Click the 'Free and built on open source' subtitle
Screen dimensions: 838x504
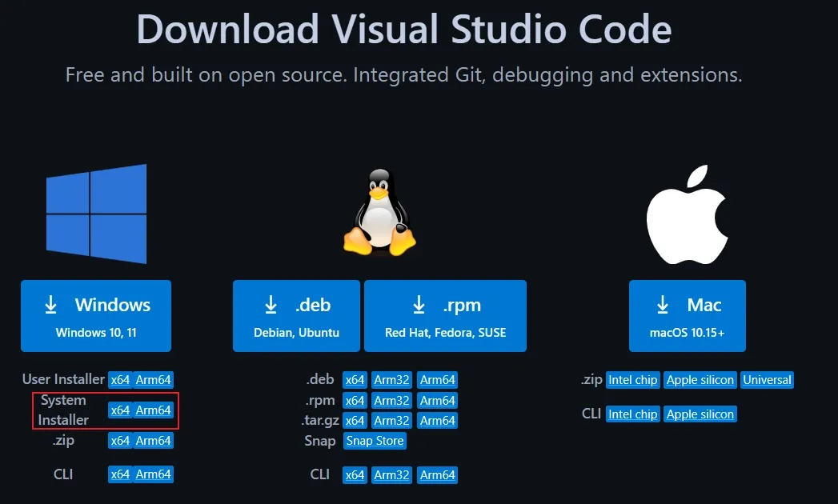pyautogui.click(x=404, y=75)
